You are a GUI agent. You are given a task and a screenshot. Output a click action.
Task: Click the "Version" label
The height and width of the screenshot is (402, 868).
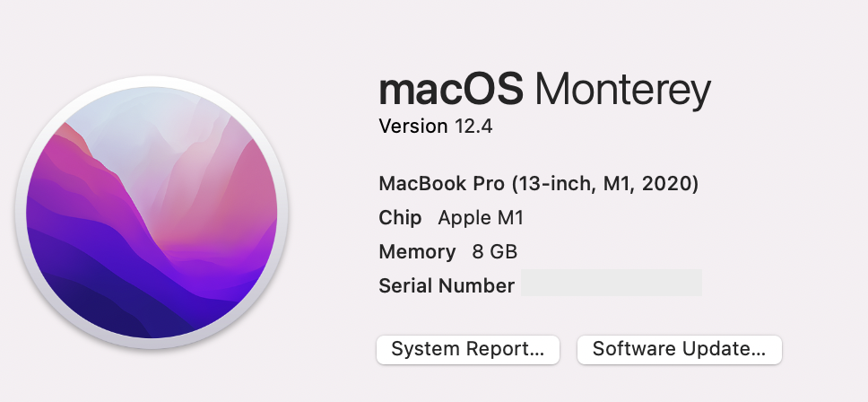coord(412,127)
